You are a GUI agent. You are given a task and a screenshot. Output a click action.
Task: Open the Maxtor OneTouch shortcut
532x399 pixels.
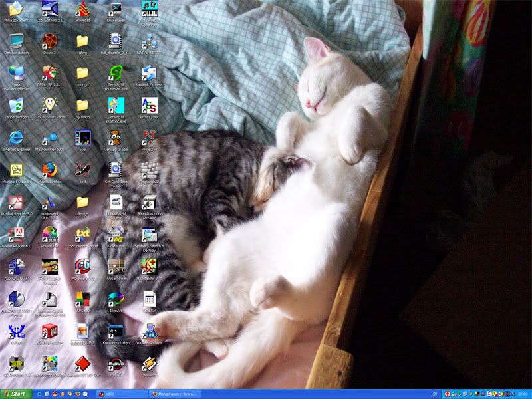[49, 138]
